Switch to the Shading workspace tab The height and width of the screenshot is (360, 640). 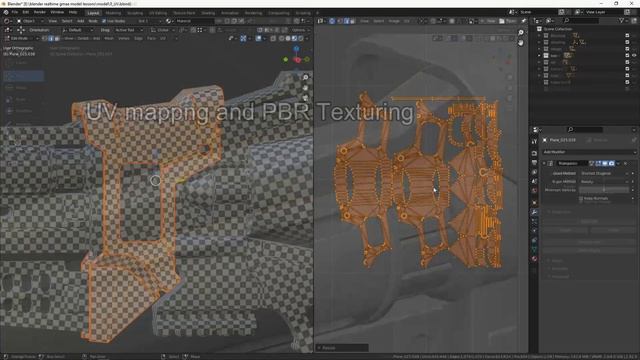(208, 13)
